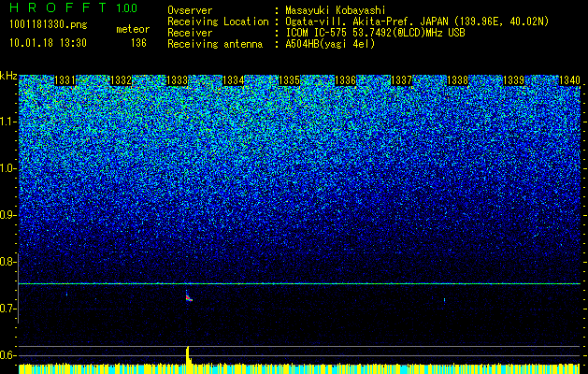Click the 0.8 frequency axis label

coord(7,262)
